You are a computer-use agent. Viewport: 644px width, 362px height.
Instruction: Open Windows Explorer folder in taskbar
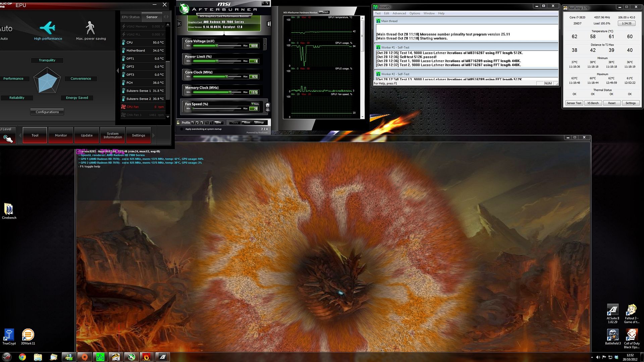click(38, 357)
